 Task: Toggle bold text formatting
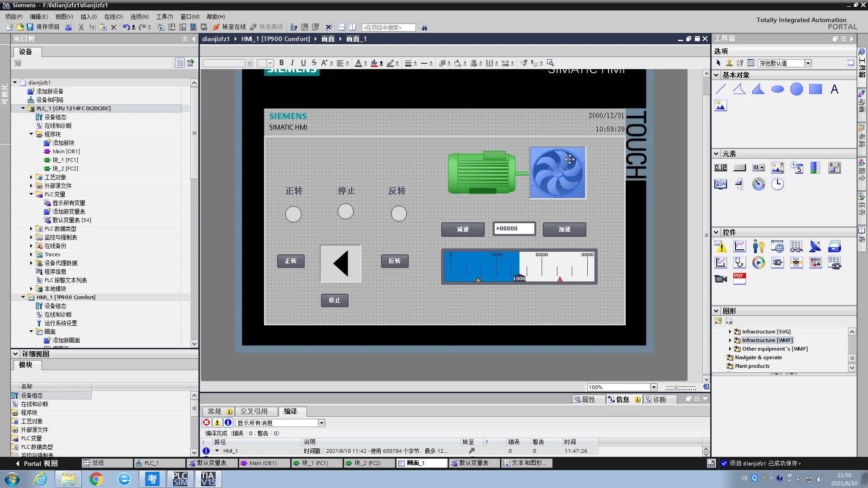tap(281, 63)
